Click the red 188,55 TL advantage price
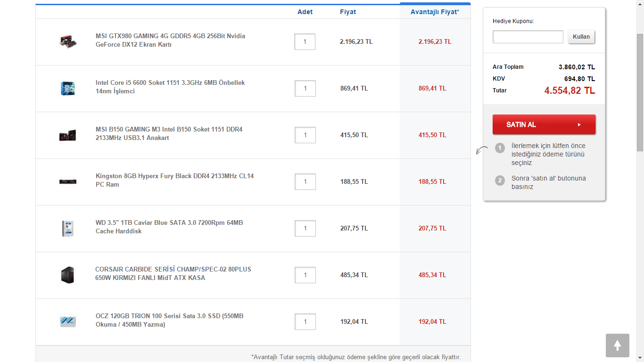 (x=432, y=181)
